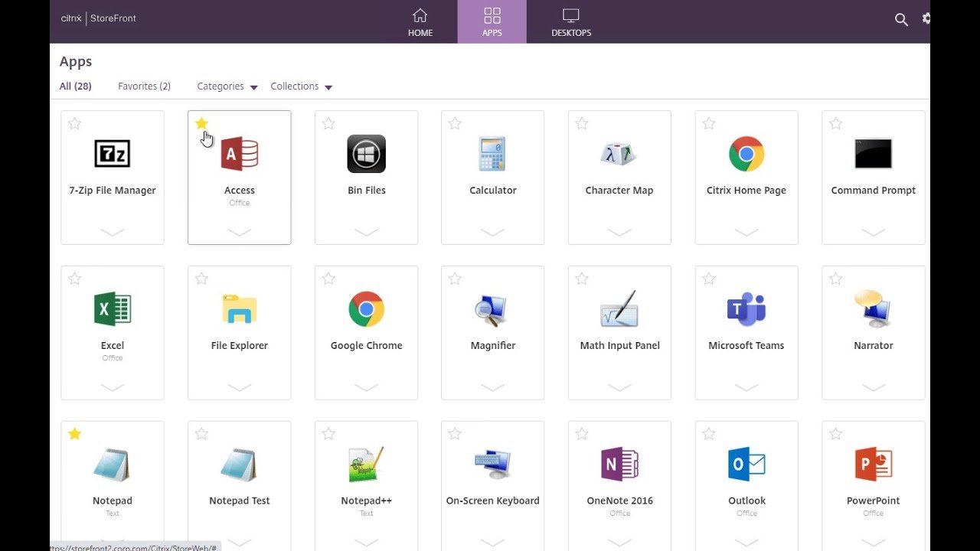Expand details chevron under Math Input Panel
This screenshot has height=551, width=980.
[x=619, y=387]
